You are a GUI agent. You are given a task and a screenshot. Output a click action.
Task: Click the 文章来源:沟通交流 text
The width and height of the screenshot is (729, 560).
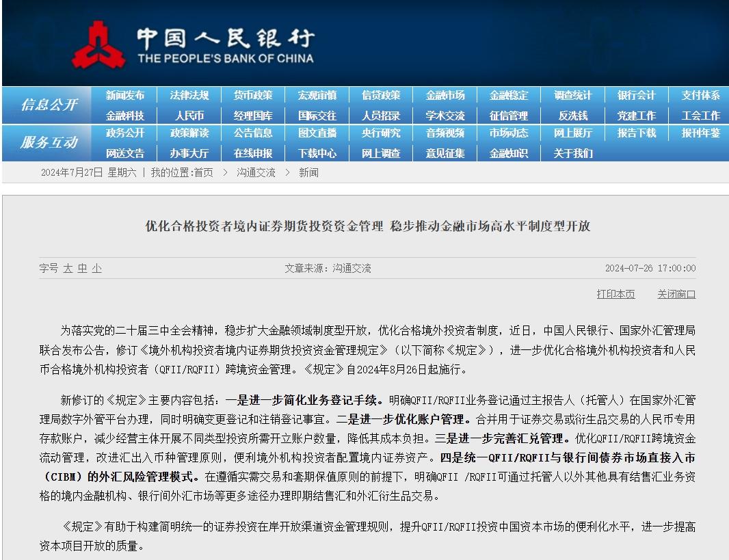click(x=328, y=268)
